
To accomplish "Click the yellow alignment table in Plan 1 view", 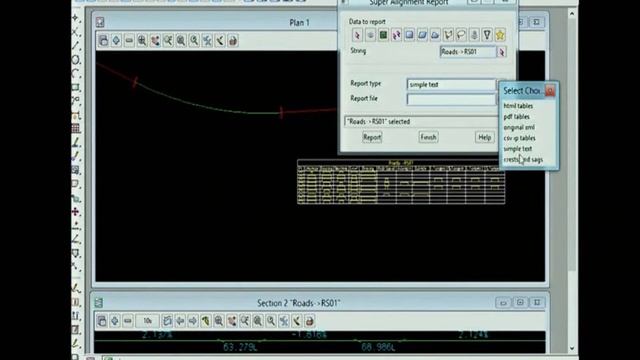I will (401, 182).
